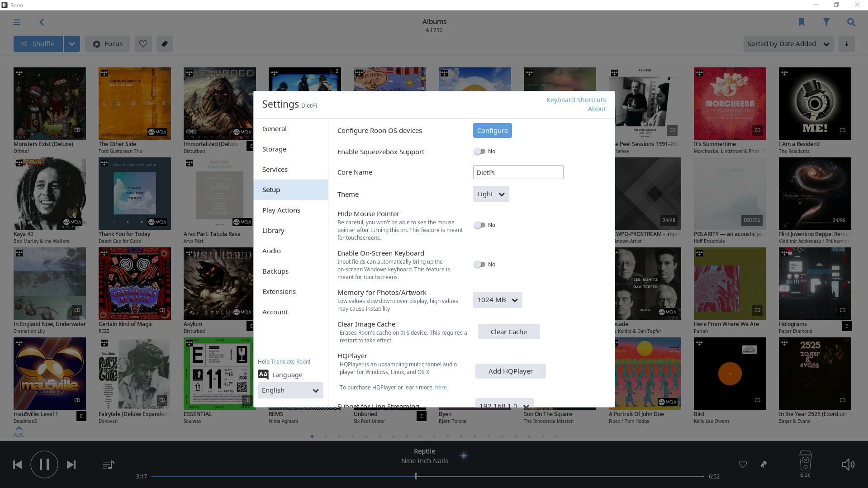Click the heart favorites filter button
The height and width of the screenshot is (488, 868).
143,44
